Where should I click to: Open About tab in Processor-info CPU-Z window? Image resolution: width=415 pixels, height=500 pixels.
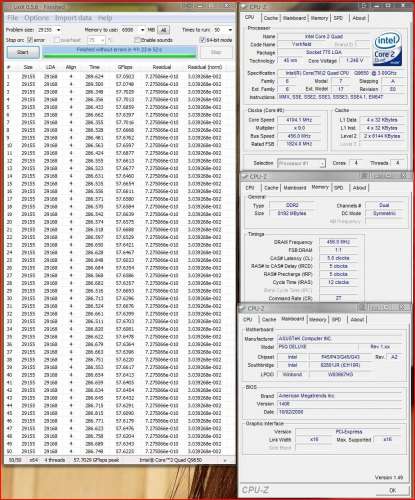pos(359,18)
